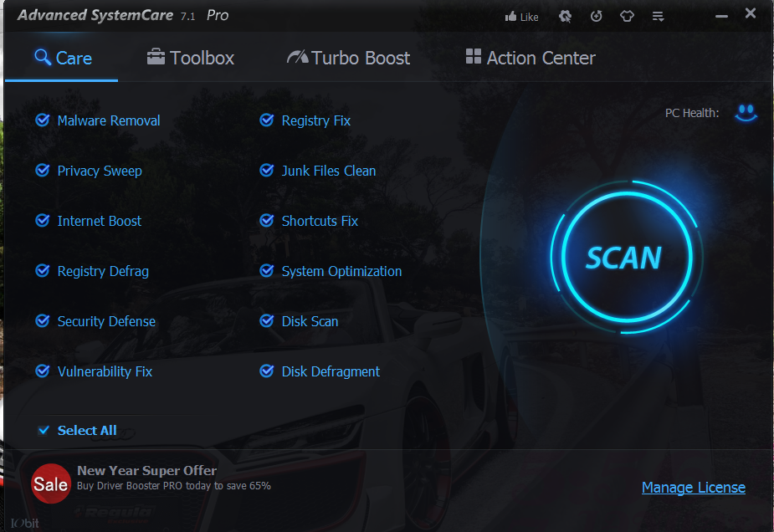
Task: Open the Toolbox tab
Action: click(x=191, y=59)
